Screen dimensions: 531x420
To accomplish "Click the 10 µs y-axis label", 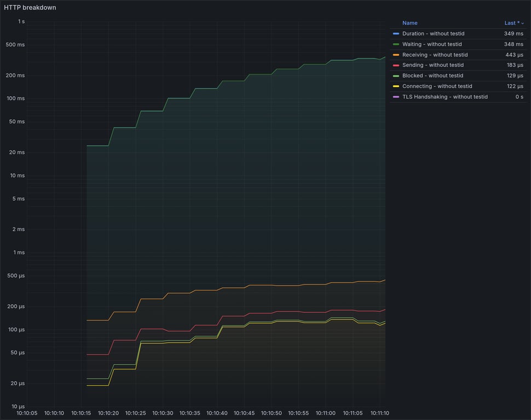I will point(18,406).
